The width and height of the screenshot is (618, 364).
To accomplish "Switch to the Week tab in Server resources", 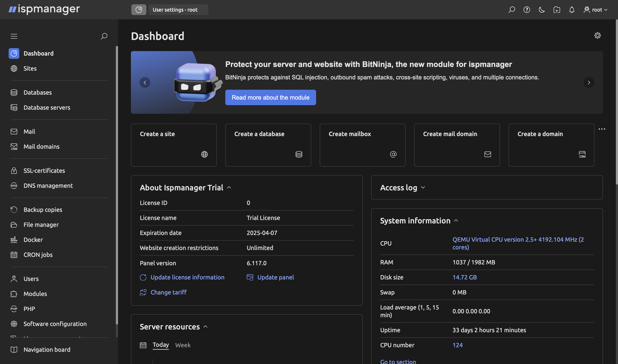I will click(x=183, y=345).
